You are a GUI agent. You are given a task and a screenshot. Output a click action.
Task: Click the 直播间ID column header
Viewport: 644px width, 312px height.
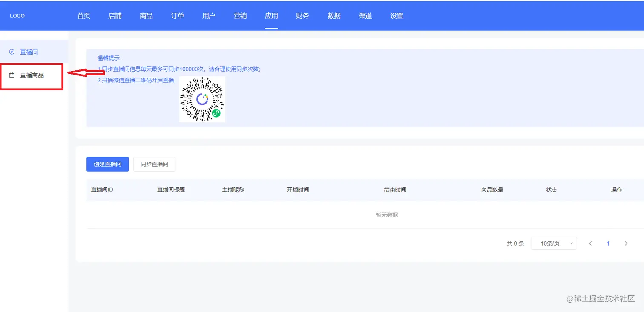pos(102,190)
